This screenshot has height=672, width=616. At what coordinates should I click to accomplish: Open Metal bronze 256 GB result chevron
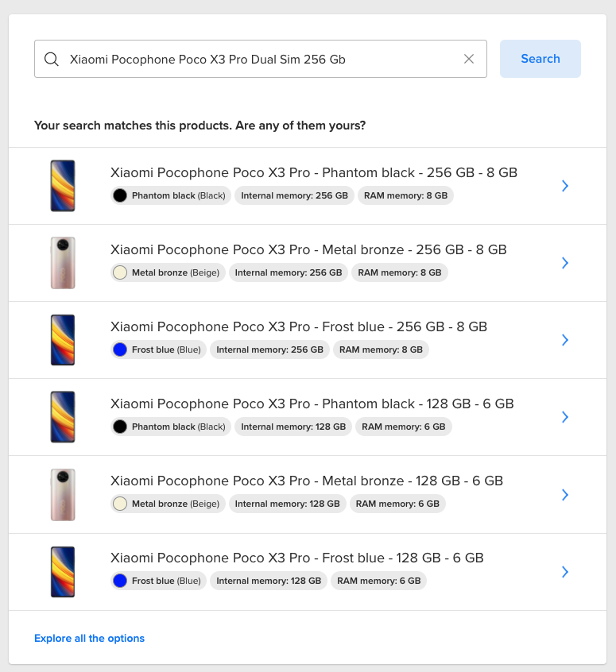pyautogui.click(x=565, y=263)
